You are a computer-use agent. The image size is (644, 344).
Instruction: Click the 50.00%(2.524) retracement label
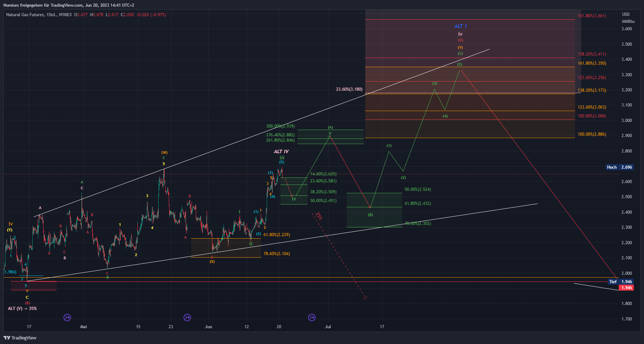pyautogui.click(x=418, y=189)
